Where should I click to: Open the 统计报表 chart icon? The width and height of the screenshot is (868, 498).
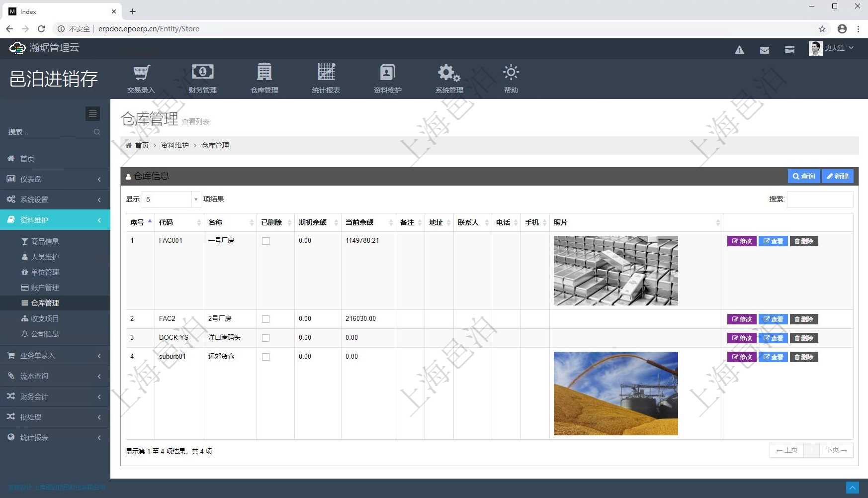(x=326, y=73)
